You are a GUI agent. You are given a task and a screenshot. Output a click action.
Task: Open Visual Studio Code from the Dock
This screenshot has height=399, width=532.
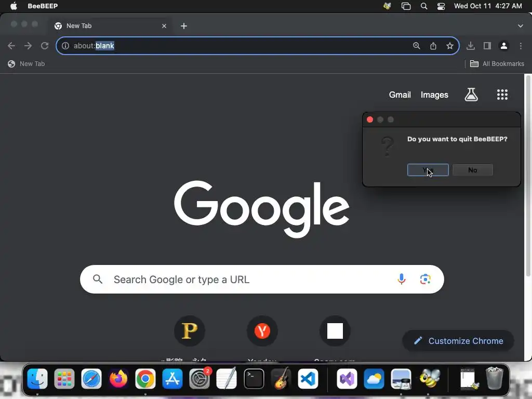[308, 379]
